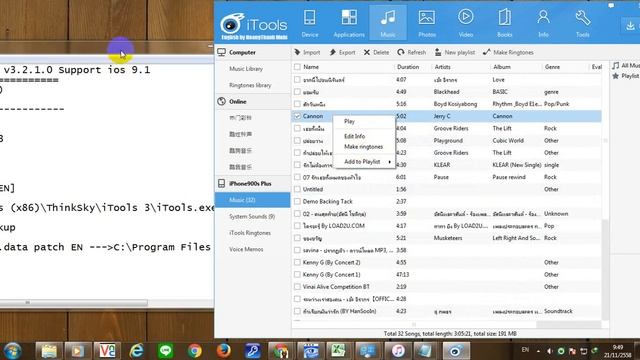Uncheck the Cannon song checkbox
Viewport: 640px width, 360px height.
click(297, 116)
